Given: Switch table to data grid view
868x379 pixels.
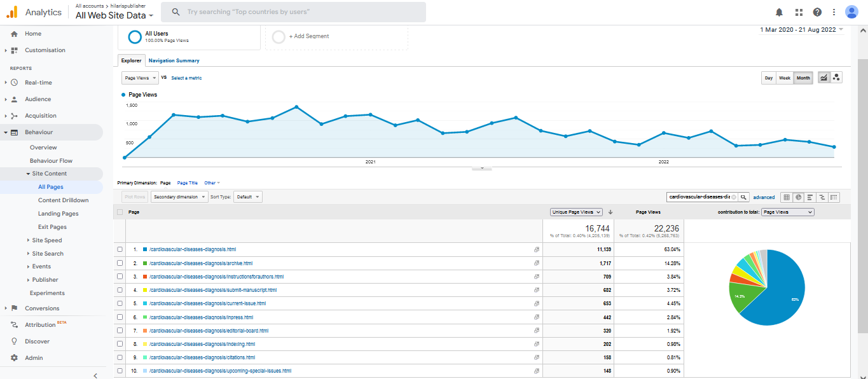Looking at the screenshot, I should (787, 197).
